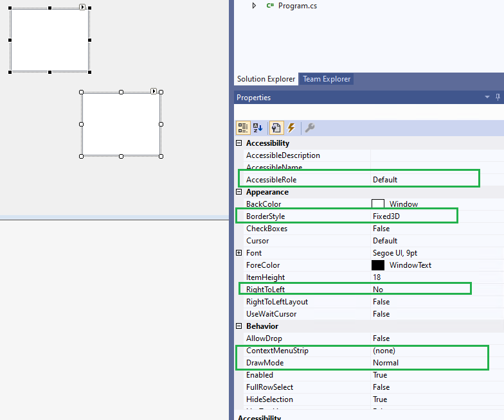Click the CheckBoxes False value

pos(381,229)
